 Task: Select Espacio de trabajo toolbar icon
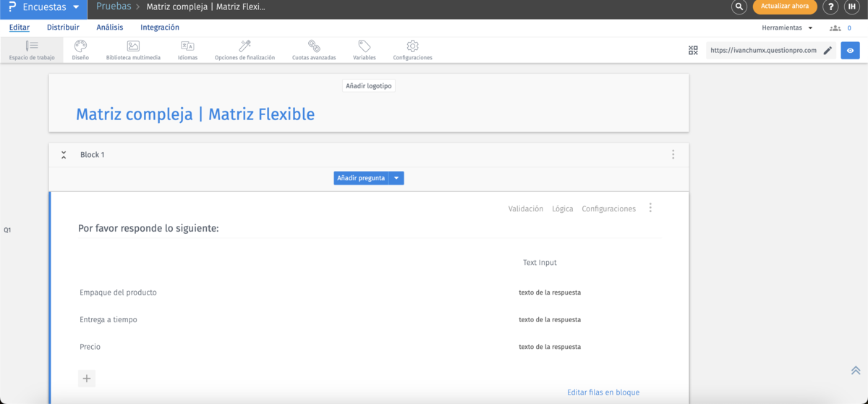coord(32,50)
